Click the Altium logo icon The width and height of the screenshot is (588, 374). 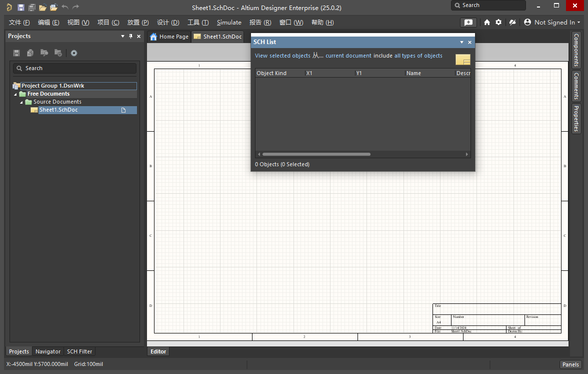coord(9,7)
